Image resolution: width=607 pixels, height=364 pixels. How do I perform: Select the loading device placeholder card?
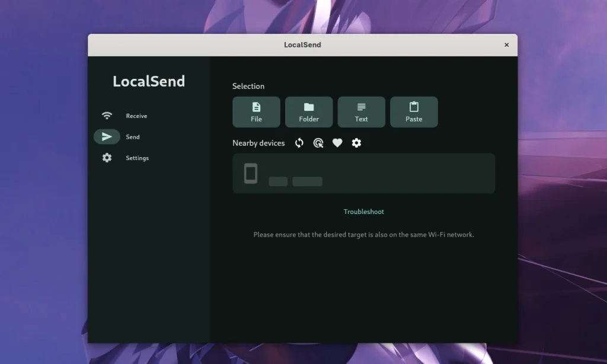click(363, 173)
